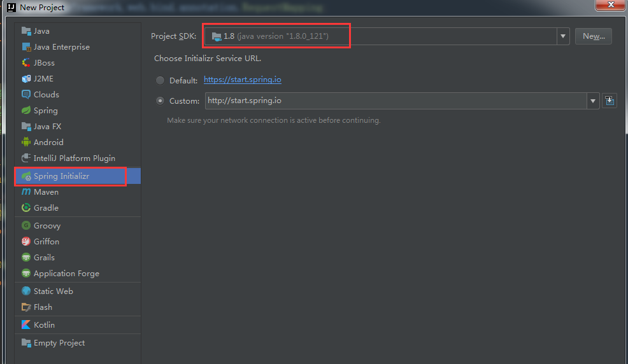The height and width of the screenshot is (364, 628).
Task: Choose IntelliJ Platform Plugin option
Action: [x=74, y=158]
